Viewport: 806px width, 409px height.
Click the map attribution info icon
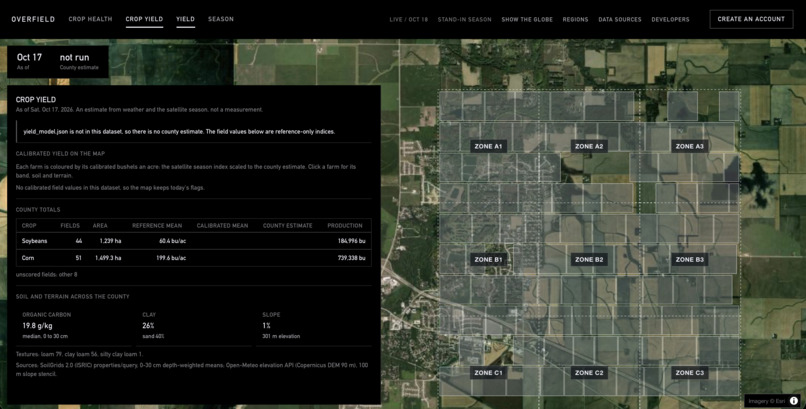pyautogui.click(x=794, y=401)
